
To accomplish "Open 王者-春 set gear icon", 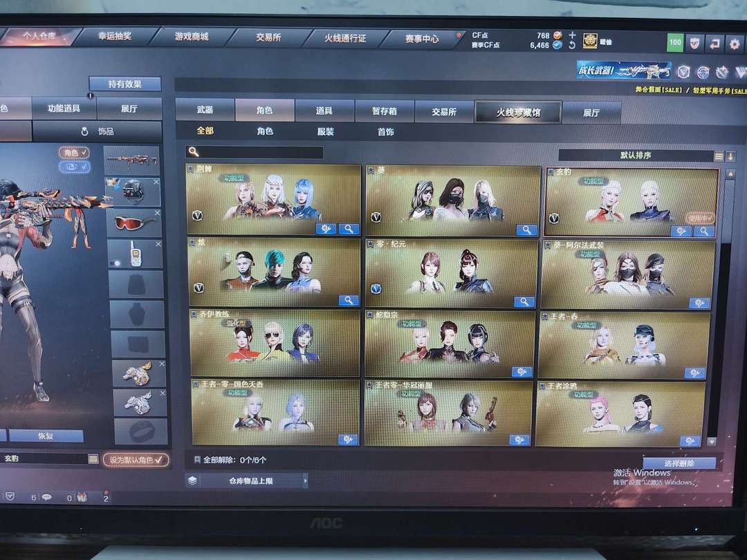I will point(694,373).
